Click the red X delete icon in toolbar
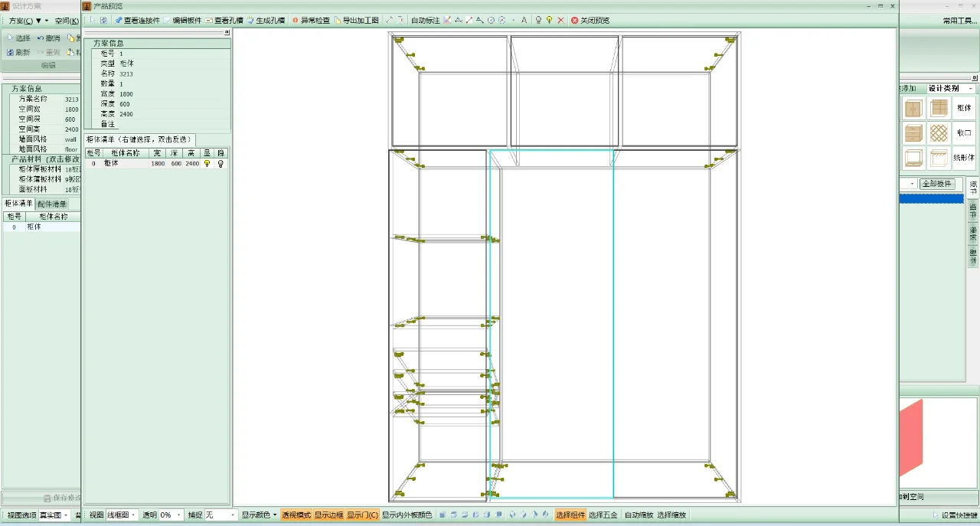Viewport: 980px width, 526px height. point(560,21)
